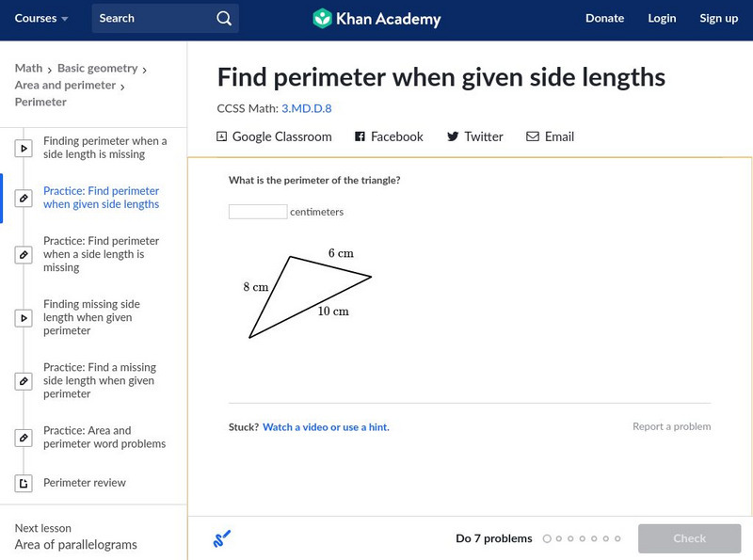This screenshot has width=753, height=560.
Task: Click the centimeters answer input field
Action: click(258, 212)
